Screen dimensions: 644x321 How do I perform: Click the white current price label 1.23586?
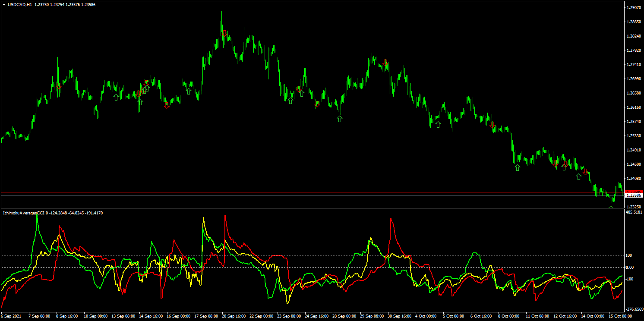[634, 195]
